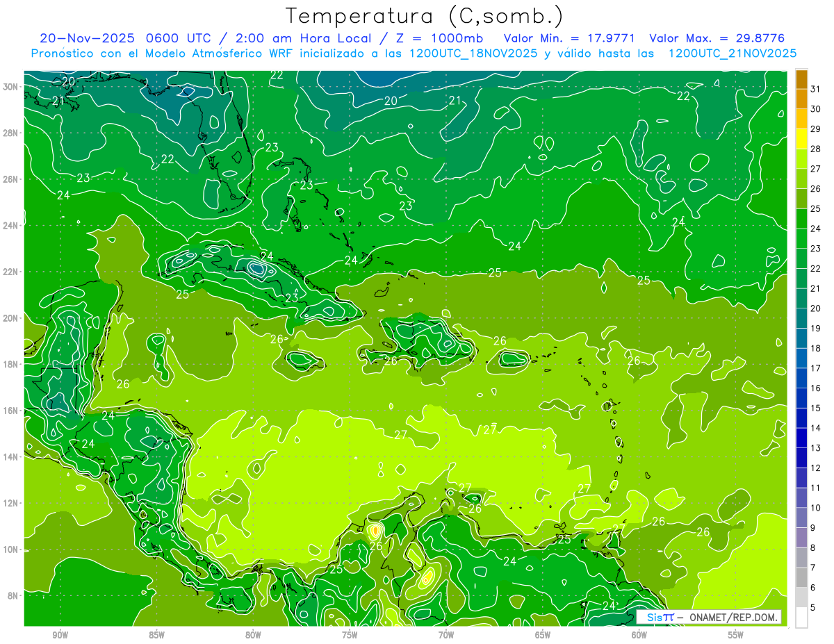
Task: Click the ONAMET/REP.DOM. credit box
Action: 709,617
